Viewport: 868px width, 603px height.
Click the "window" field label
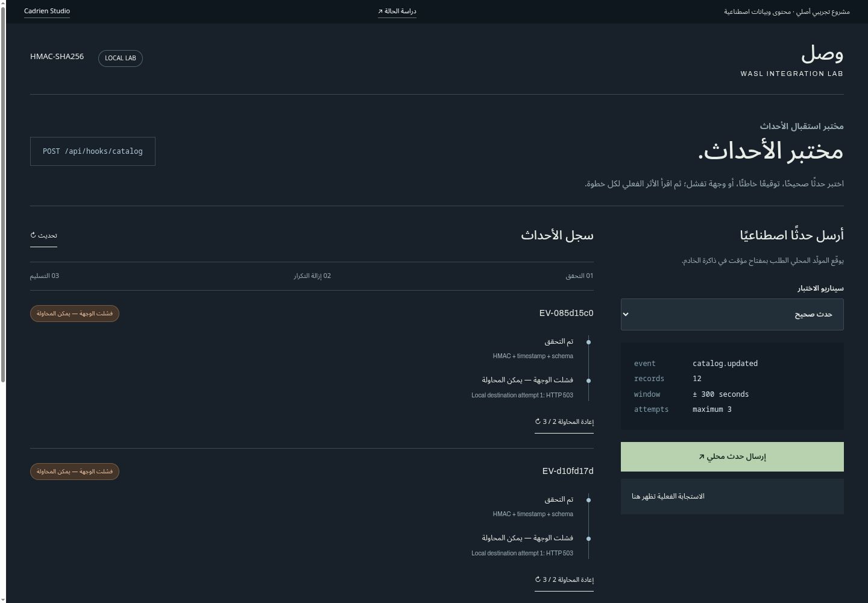click(647, 394)
